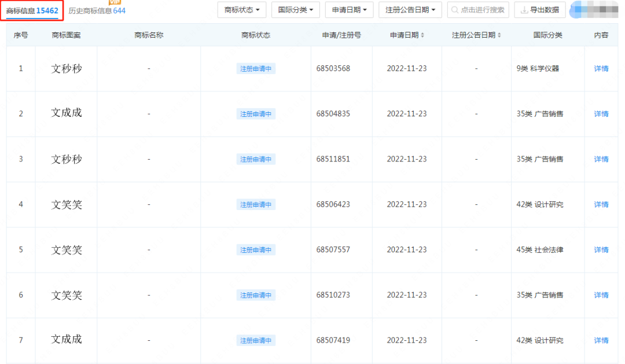This screenshot has width=625, height=364.
Task: Click 注册申请中 status tag for 68510273
Action: 256,295
